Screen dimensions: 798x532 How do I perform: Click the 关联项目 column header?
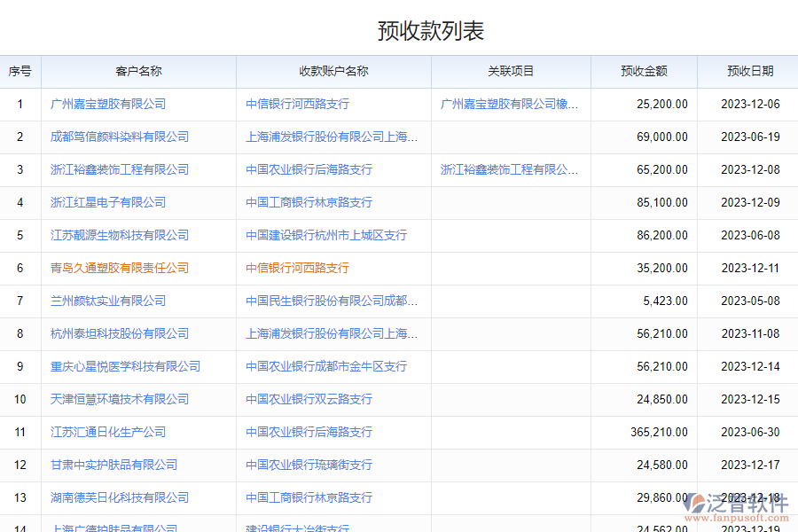click(511, 71)
